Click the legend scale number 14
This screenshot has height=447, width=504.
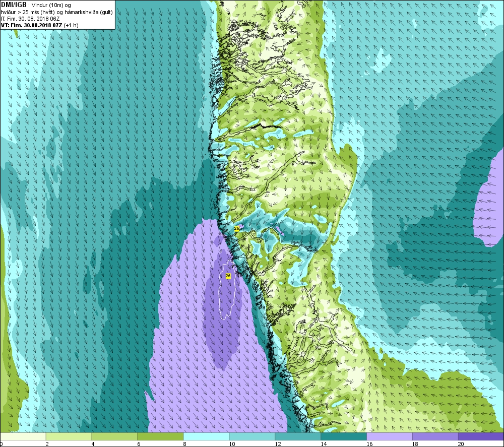[x=324, y=444]
